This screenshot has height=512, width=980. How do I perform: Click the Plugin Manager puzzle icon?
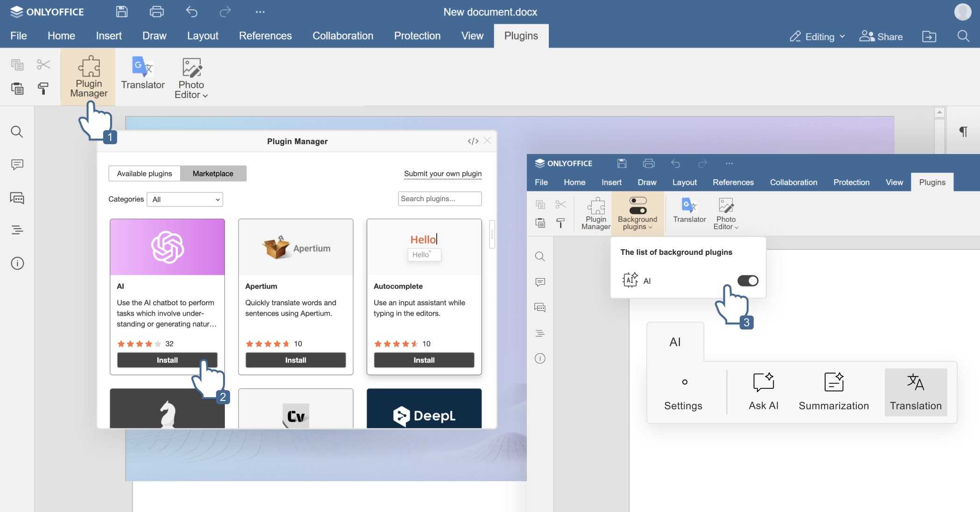point(89,67)
